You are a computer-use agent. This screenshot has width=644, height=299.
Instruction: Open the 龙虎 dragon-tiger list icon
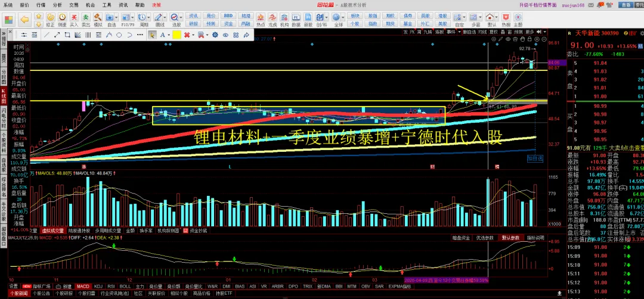(273, 20)
